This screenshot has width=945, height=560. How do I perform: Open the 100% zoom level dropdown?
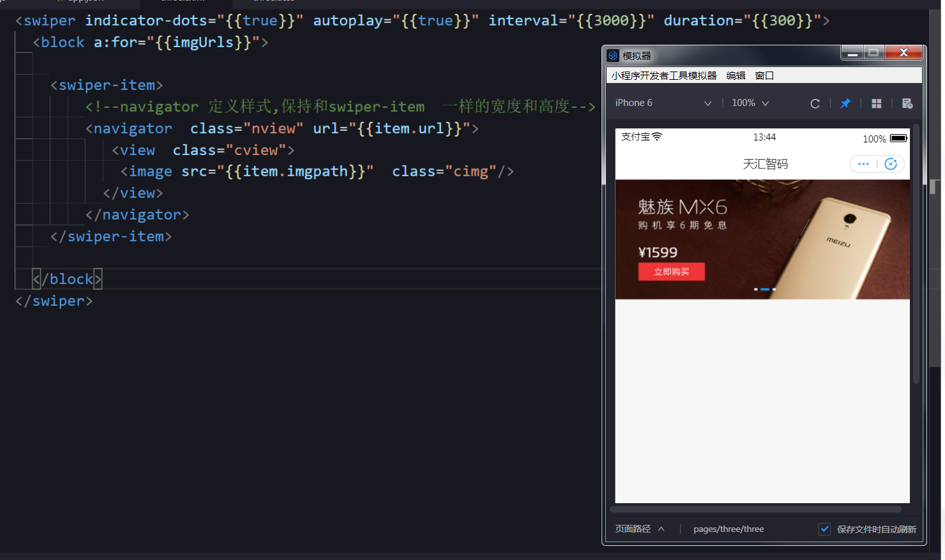tap(750, 103)
